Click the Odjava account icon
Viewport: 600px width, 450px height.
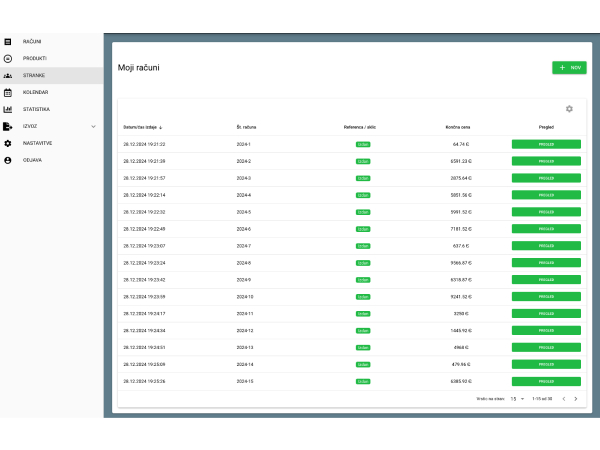click(x=8, y=160)
